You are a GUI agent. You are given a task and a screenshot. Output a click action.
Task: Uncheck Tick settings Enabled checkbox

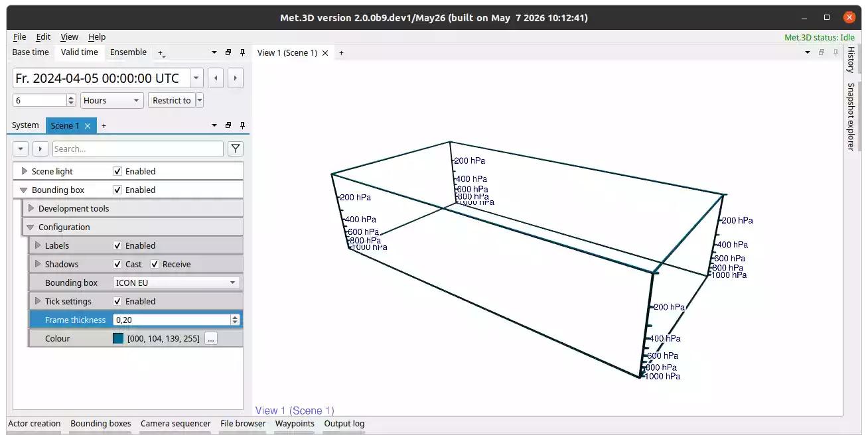pos(117,301)
